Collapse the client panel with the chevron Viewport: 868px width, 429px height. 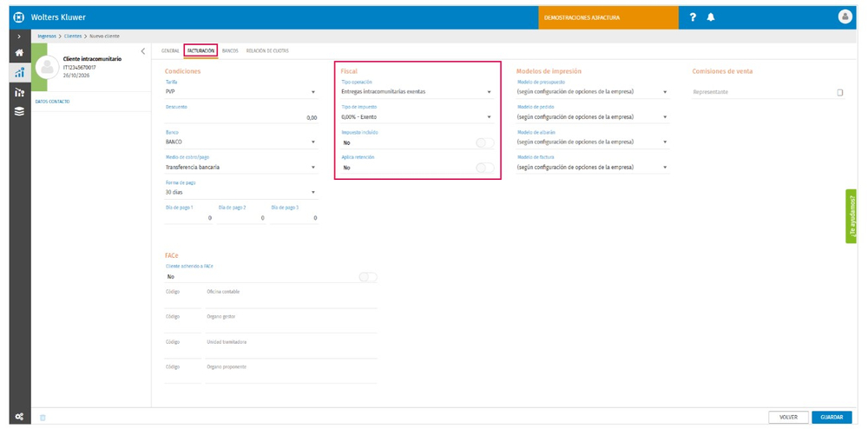click(143, 51)
